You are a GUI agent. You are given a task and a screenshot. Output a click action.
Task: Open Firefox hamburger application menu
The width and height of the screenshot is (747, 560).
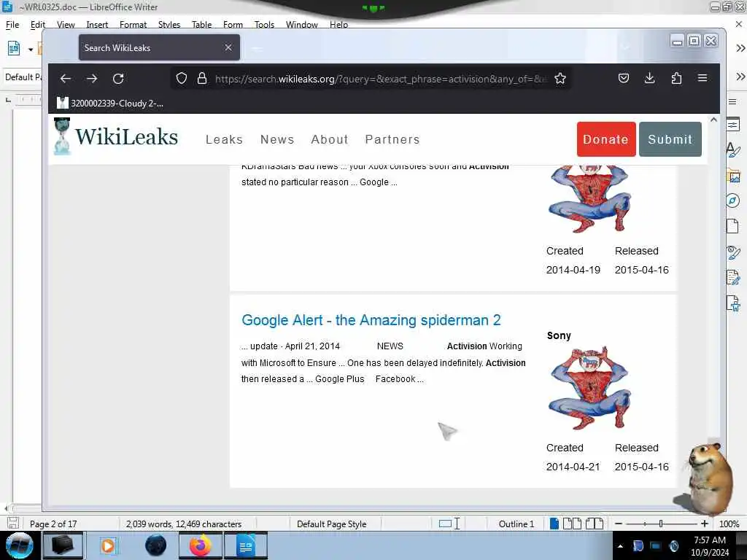(703, 78)
